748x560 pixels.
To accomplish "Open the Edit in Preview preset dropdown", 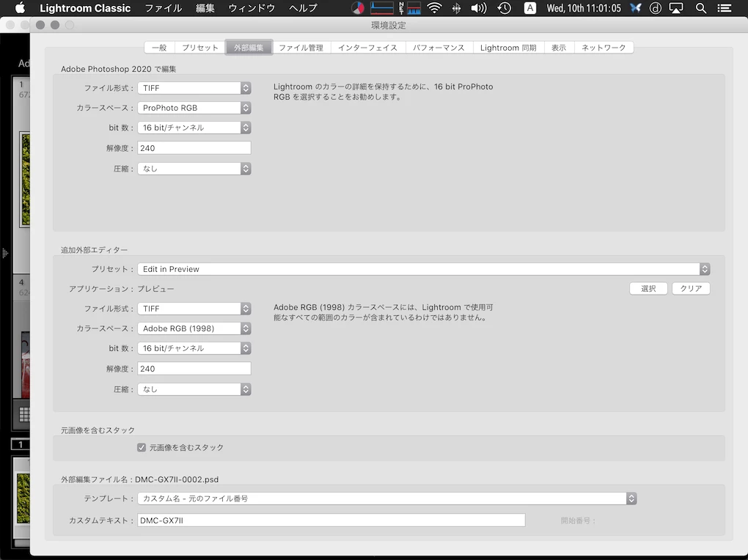I will point(424,269).
